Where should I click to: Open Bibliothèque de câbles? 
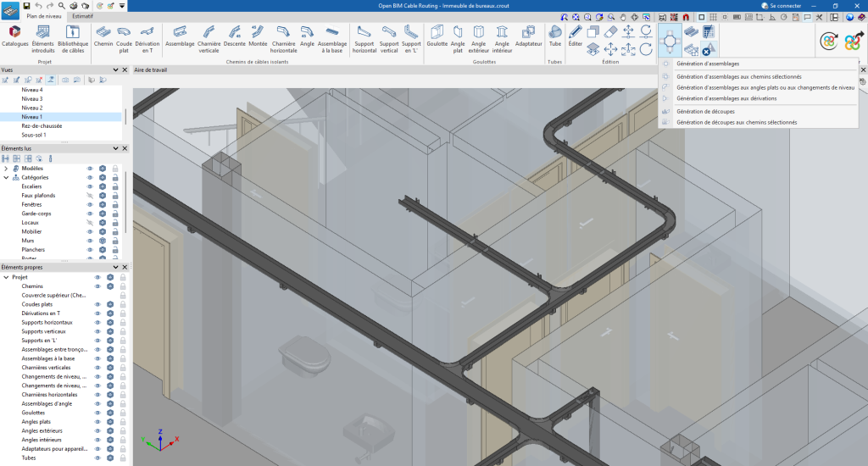pyautogui.click(x=73, y=37)
